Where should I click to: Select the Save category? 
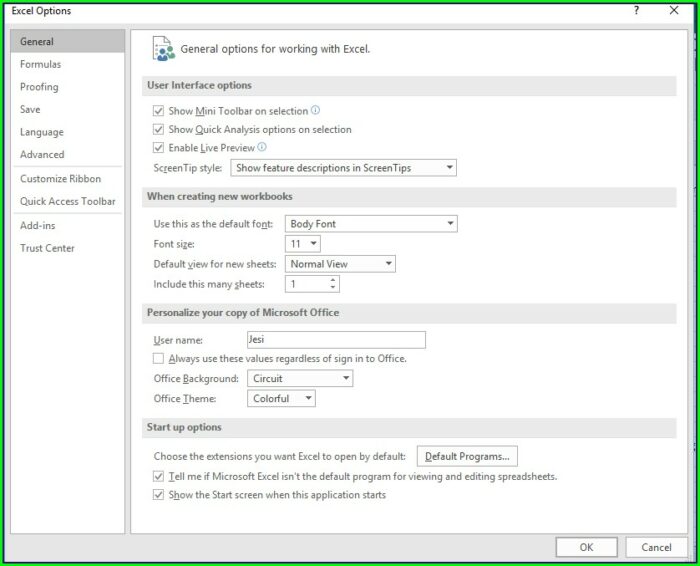click(67, 109)
